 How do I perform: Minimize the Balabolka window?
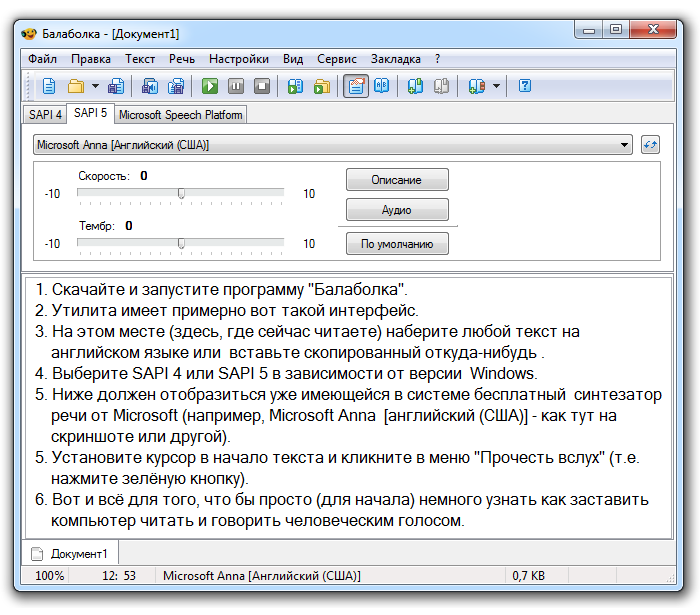589,30
